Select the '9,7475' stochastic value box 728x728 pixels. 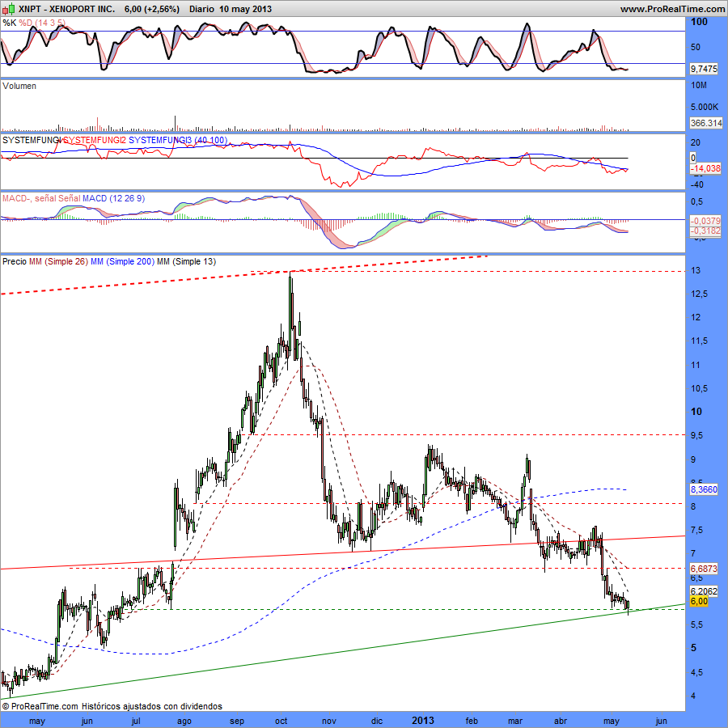(x=704, y=69)
